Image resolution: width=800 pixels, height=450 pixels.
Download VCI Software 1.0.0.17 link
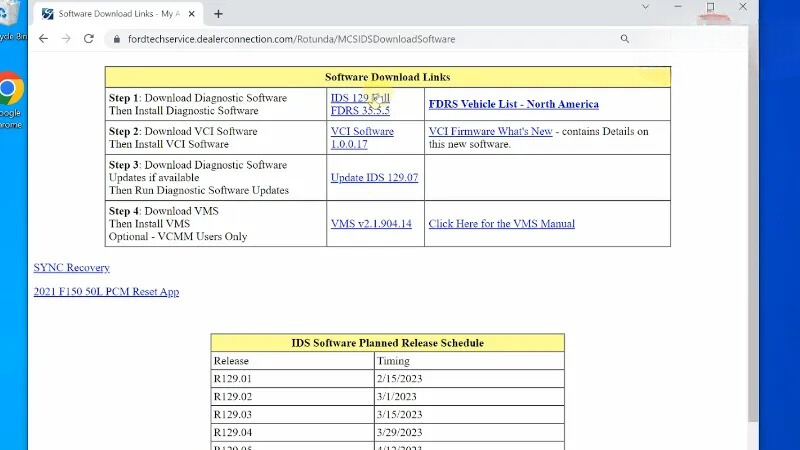[362, 138]
